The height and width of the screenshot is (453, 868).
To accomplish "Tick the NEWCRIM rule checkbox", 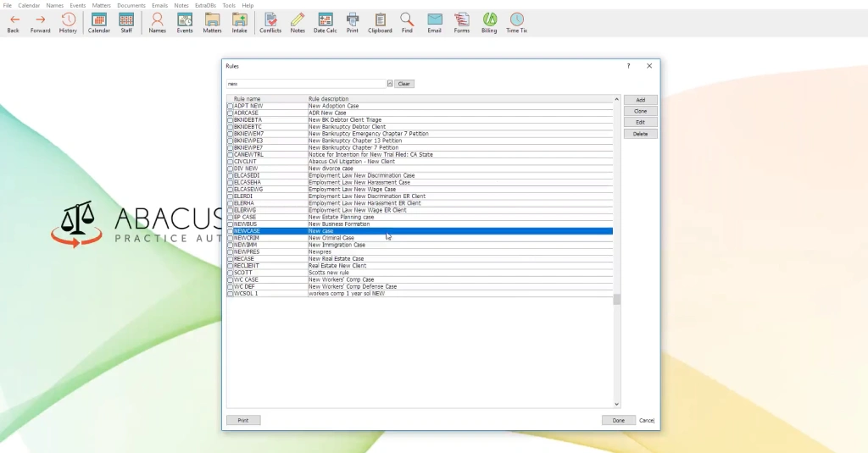I will tap(231, 238).
